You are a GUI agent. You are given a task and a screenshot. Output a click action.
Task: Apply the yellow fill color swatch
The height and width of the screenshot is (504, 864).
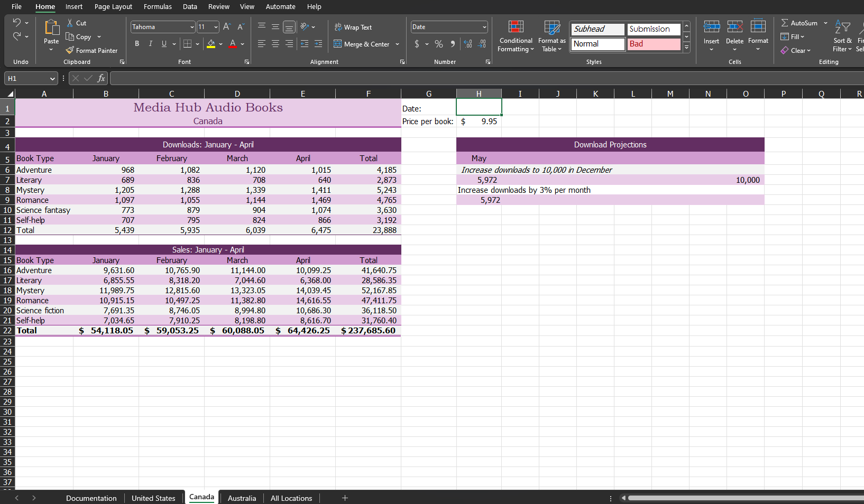pyautogui.click(x=211, y=44)
